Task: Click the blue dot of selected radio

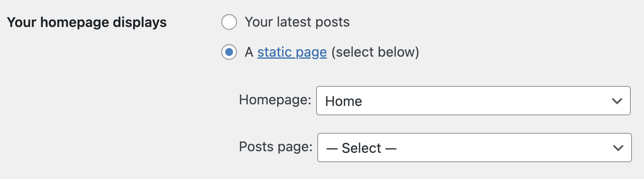Action: 229,52
